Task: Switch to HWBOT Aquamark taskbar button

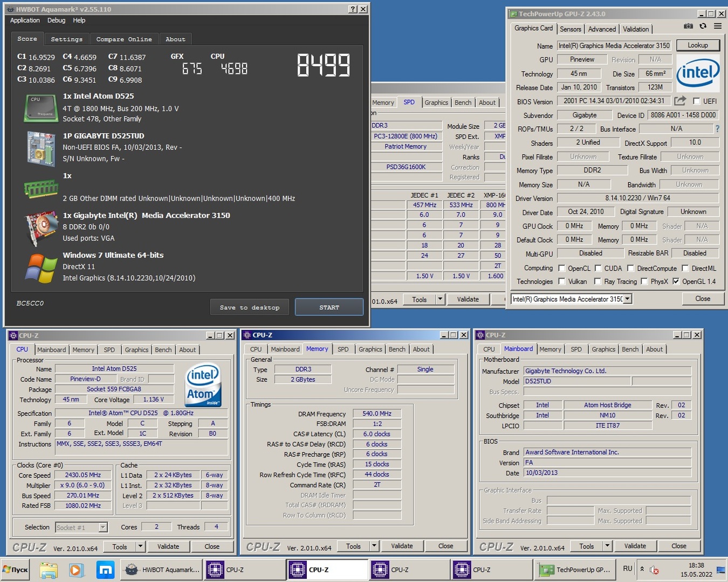Action: [161, 570]
